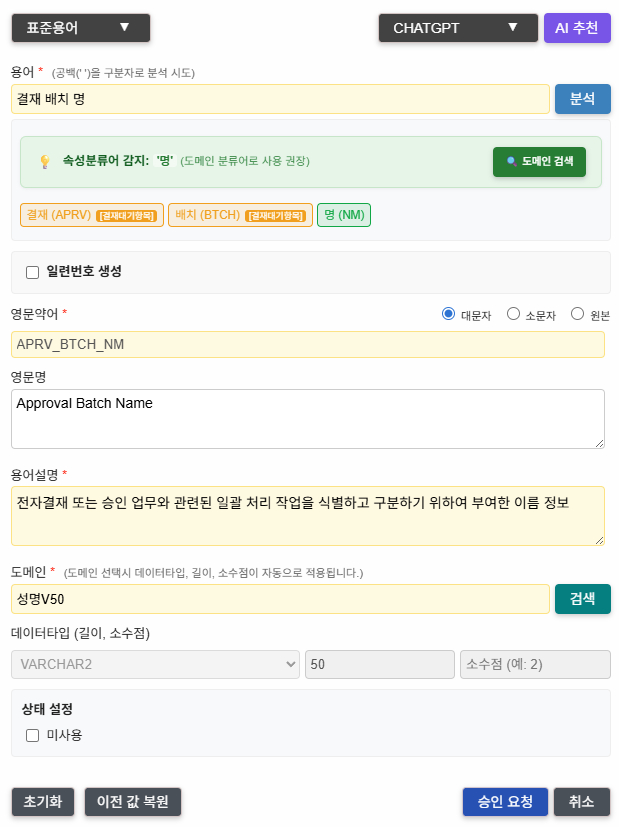619x827 pixels.
Task: Click the green 도메인 검색 button
Action: click(x=539, y=161)
